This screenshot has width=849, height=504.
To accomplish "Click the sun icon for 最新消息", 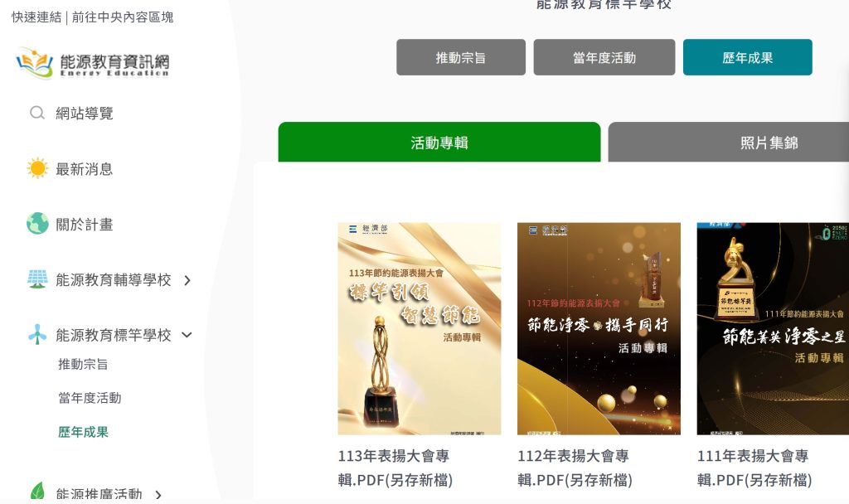I will [x=37, y=168].
